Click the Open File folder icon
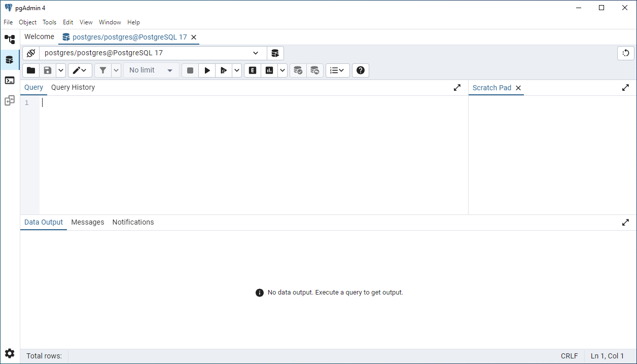 (x=31, y=70)
